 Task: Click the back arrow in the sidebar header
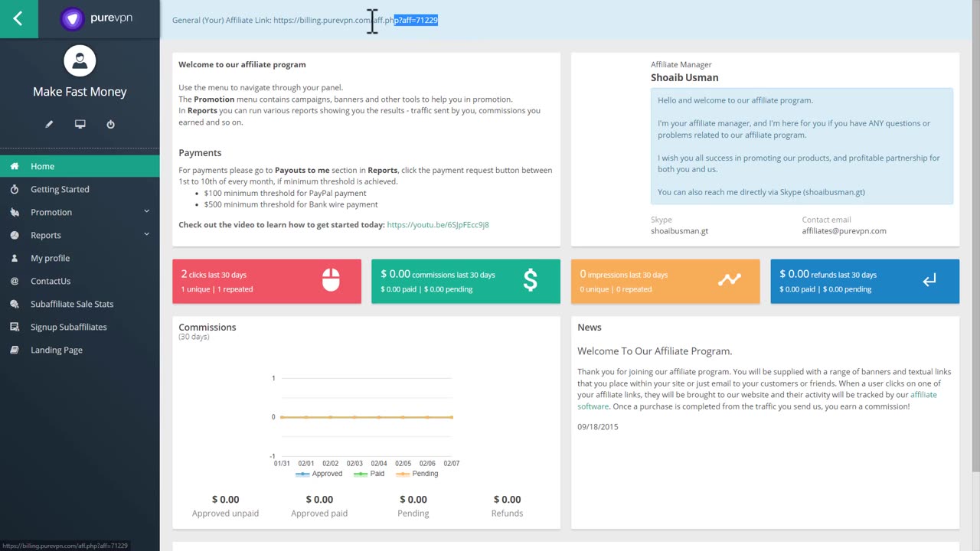18,19
